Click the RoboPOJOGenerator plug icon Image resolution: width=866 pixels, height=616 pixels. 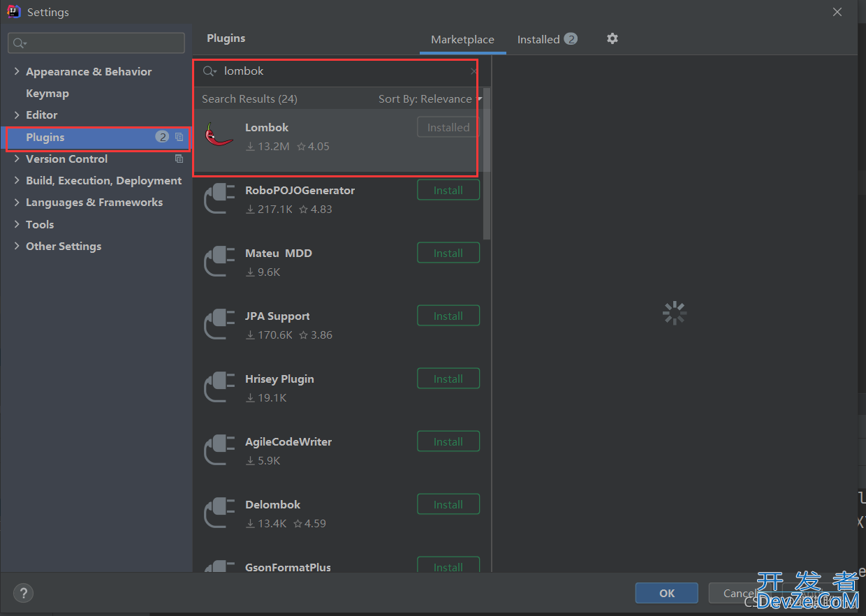tap(219, 198)
